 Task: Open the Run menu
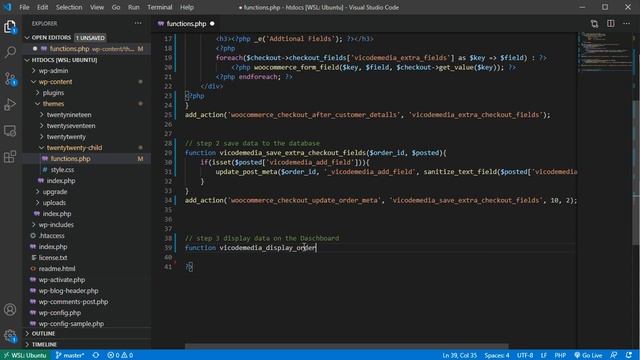(133, 7)
